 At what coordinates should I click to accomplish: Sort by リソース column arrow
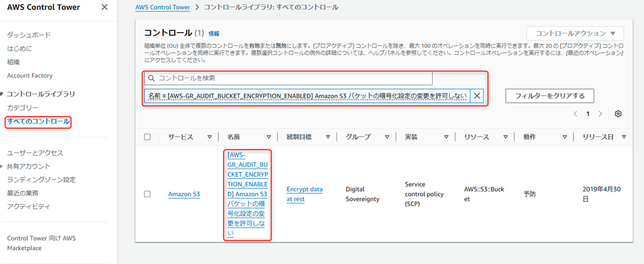coord(505,137)
